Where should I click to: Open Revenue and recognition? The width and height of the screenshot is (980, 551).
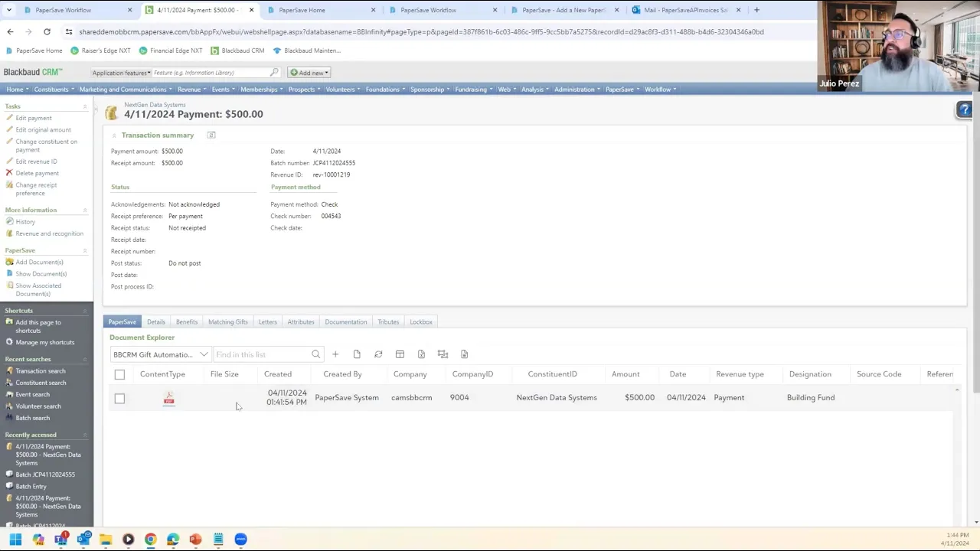[49, 233]
